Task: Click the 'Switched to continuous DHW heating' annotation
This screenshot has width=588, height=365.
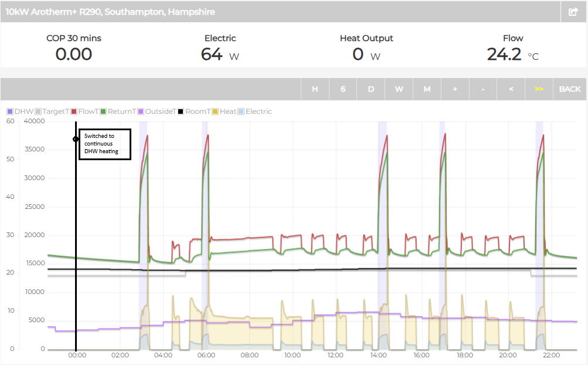Action: pyautogui.click(x=104, y=144)
